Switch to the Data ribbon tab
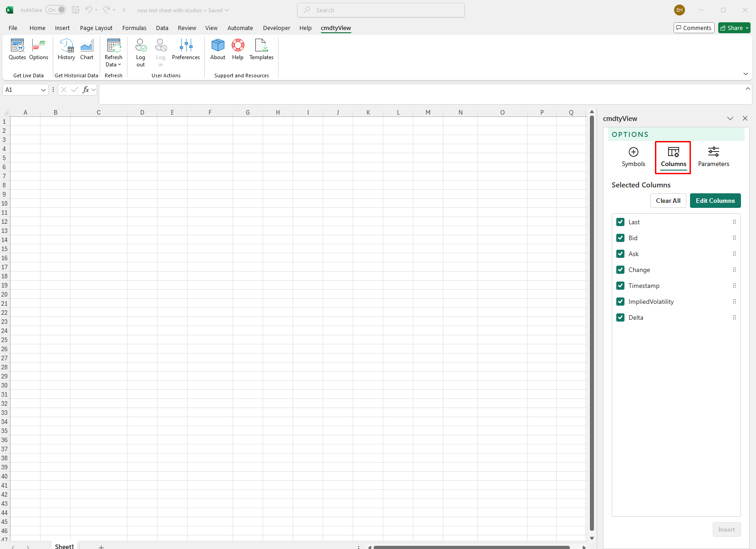 [162, 28]
